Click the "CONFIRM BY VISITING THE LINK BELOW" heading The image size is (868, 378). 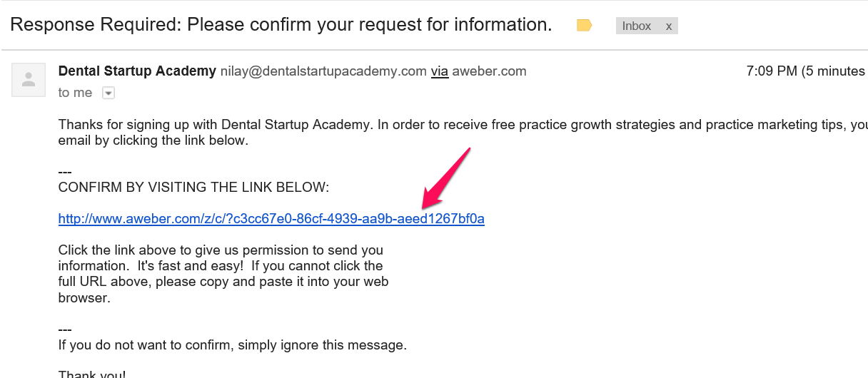[x=193, y=188]
